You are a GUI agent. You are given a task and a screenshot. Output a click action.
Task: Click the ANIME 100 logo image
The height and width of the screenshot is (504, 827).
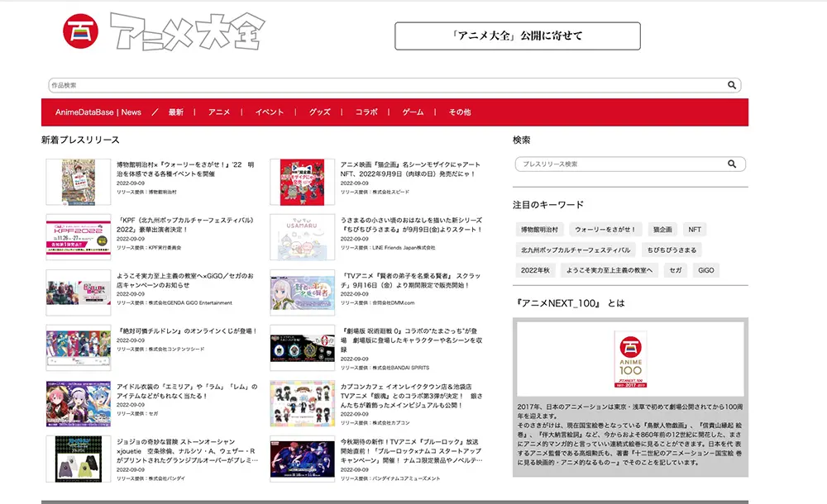[630, 359]
